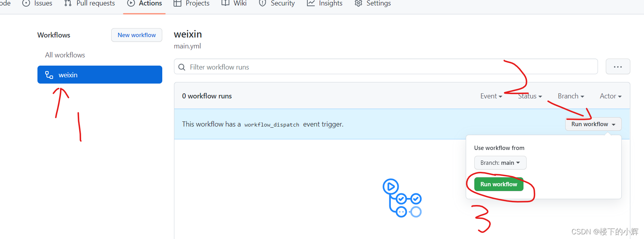Click the Pull requests branch icon

68,3
